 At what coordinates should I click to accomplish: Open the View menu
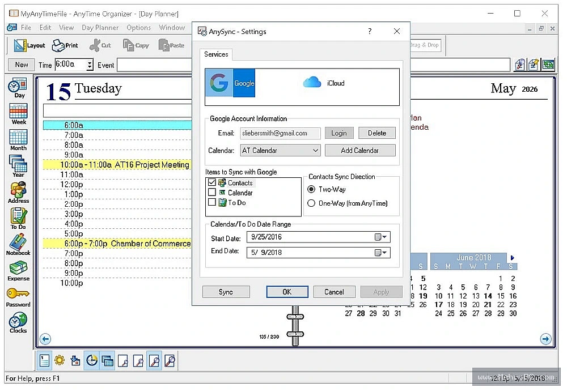[66, 27]
